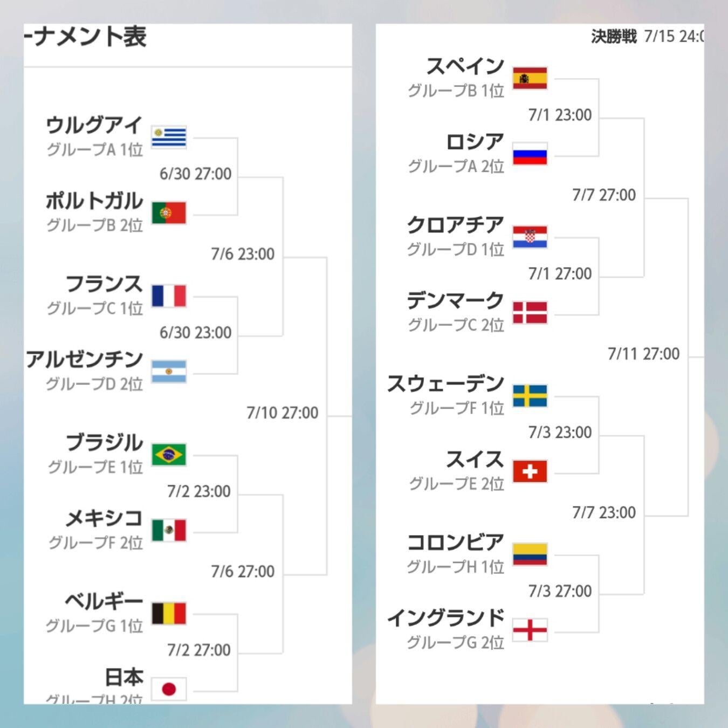
Task: Select the Belgium flag icon
Action: [x=169, y=614]
